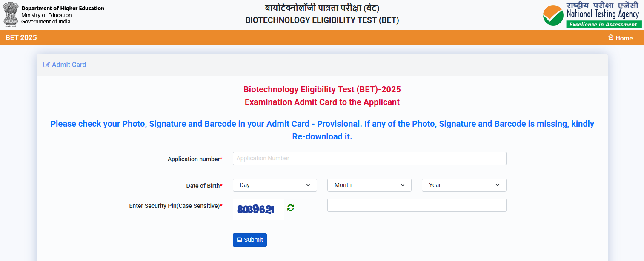Open the --Month-- dropdown

coord(369,185)
